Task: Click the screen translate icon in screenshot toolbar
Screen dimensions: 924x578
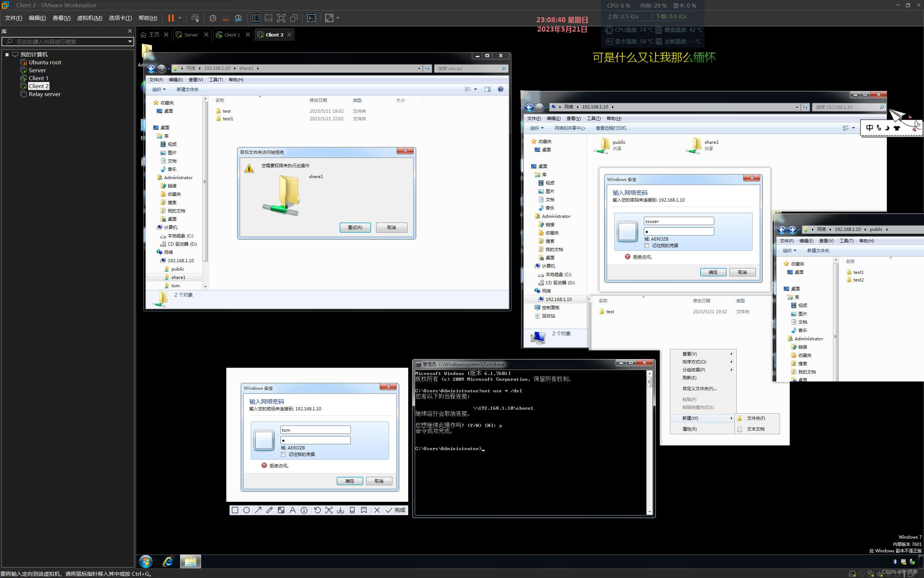Action: [329, 510]
